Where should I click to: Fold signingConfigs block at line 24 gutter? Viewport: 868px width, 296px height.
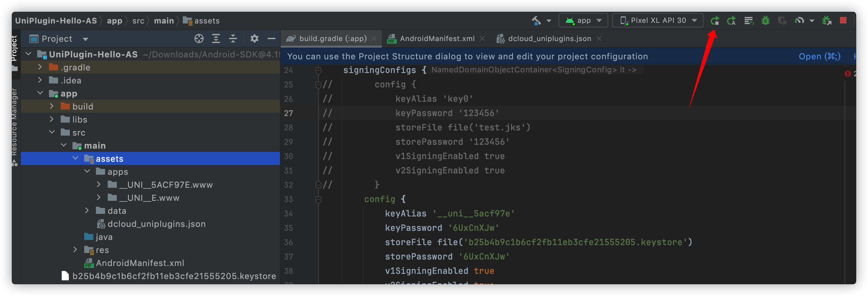[318, 70]
